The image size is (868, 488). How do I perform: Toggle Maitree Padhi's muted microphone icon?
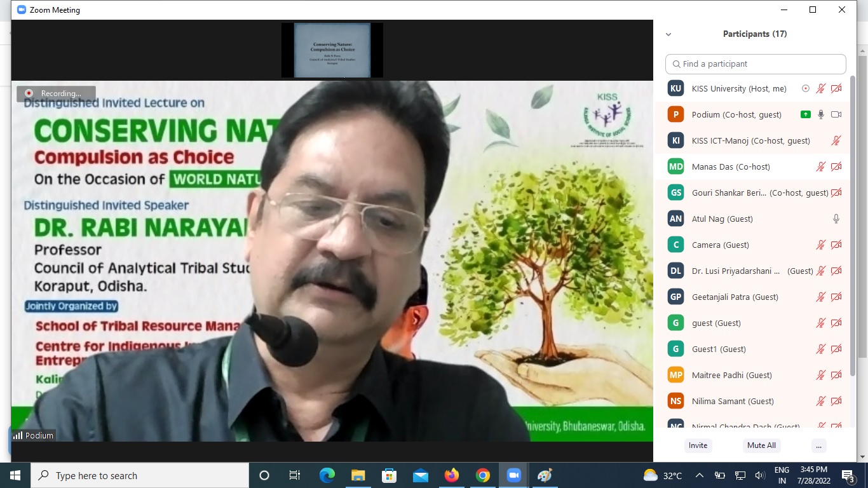[821, 375]
